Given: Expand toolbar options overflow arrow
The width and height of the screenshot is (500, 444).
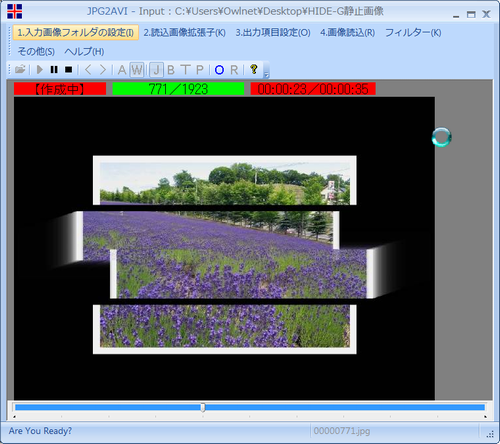Looking at the screenshot, I should (x=266, y=70).
